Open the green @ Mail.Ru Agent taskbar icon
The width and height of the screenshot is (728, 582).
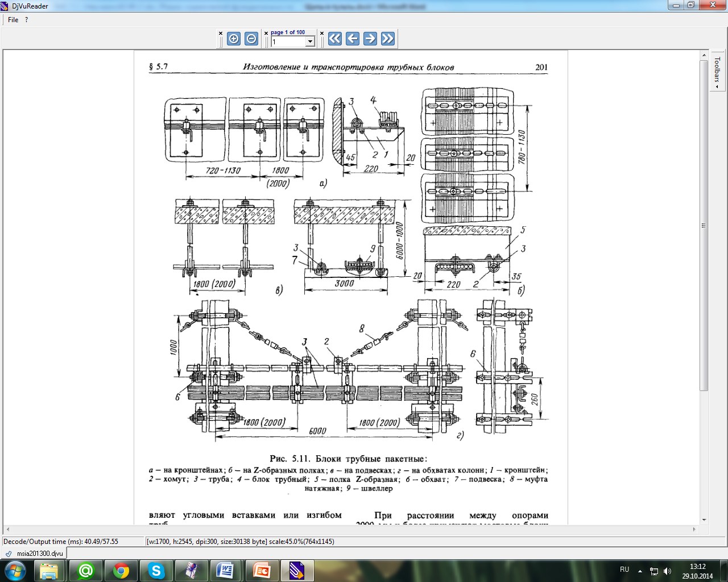click(85, 570)
